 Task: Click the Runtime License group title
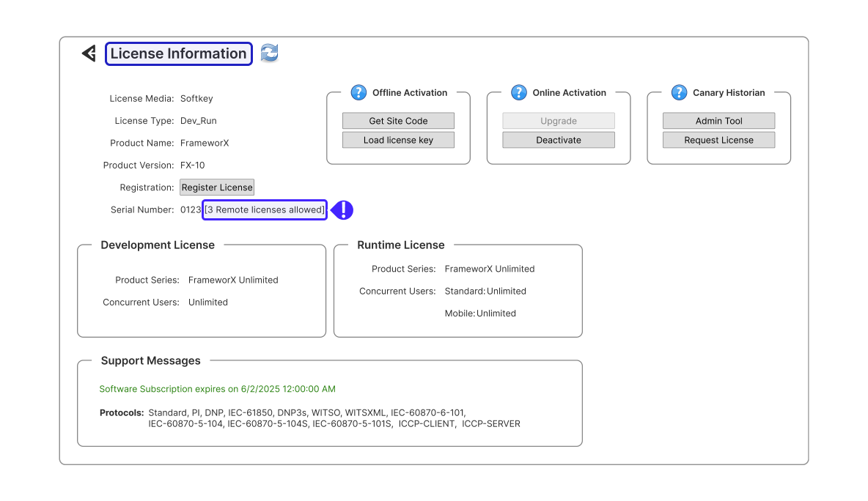point(401,245)
